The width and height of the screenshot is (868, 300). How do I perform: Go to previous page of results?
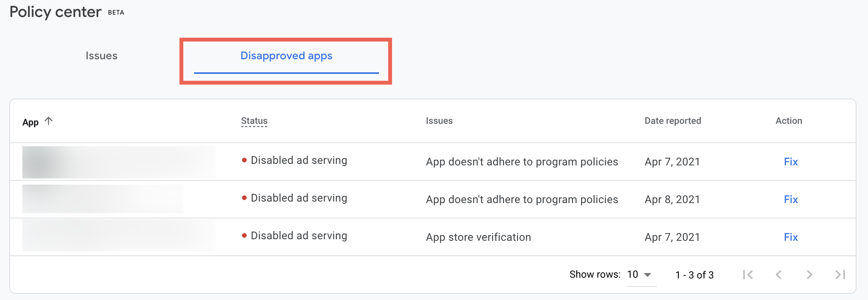point(779,275)
